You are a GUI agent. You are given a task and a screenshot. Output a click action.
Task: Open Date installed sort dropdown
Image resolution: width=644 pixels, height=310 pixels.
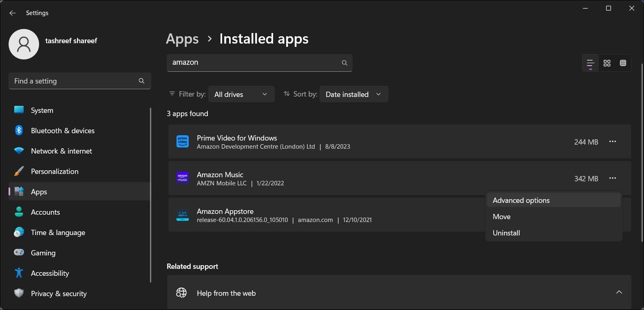click(x=353, y=95)
